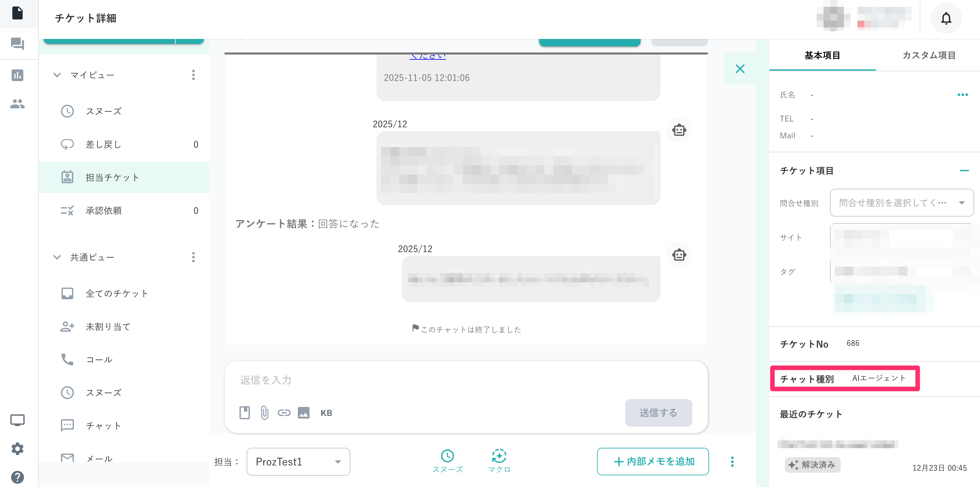Click the paperclip attachment icon
Image resolution: width=980 pixels, height=487 pixels.
tap(264, 413)
